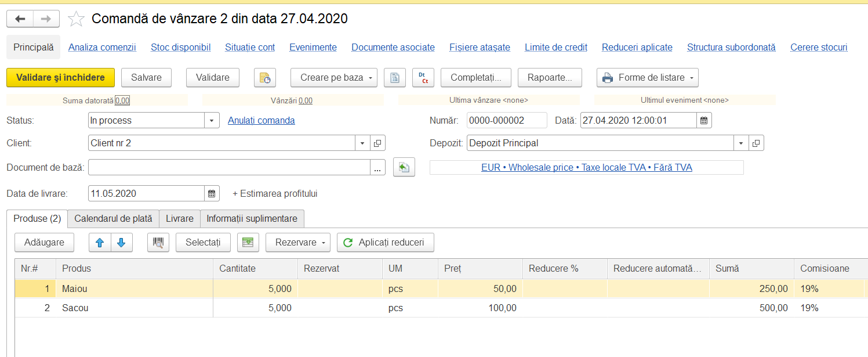The height and width of the screenshot is (357, 868).
Task: Click fill-from-base-document icon
Action: [x=404, y=167]
